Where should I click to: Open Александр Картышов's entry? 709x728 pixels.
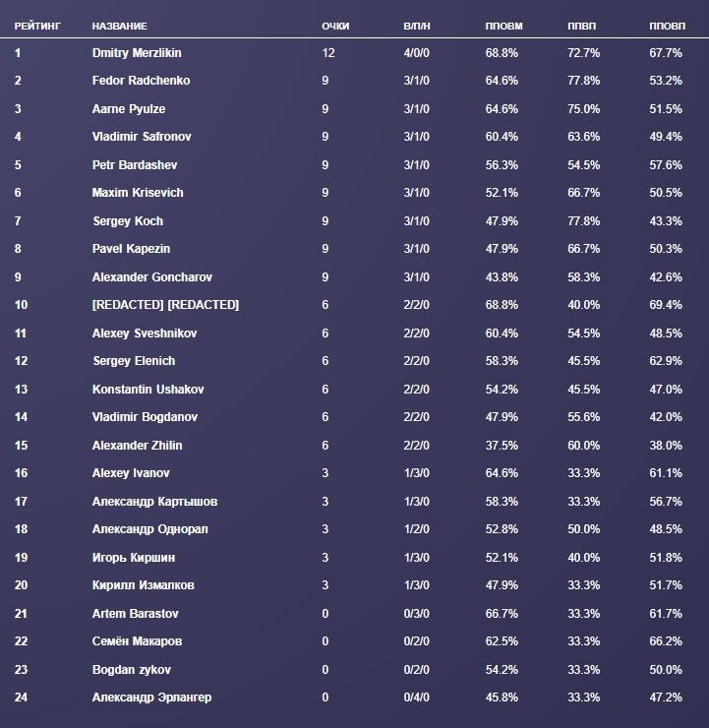click(154, 502)
